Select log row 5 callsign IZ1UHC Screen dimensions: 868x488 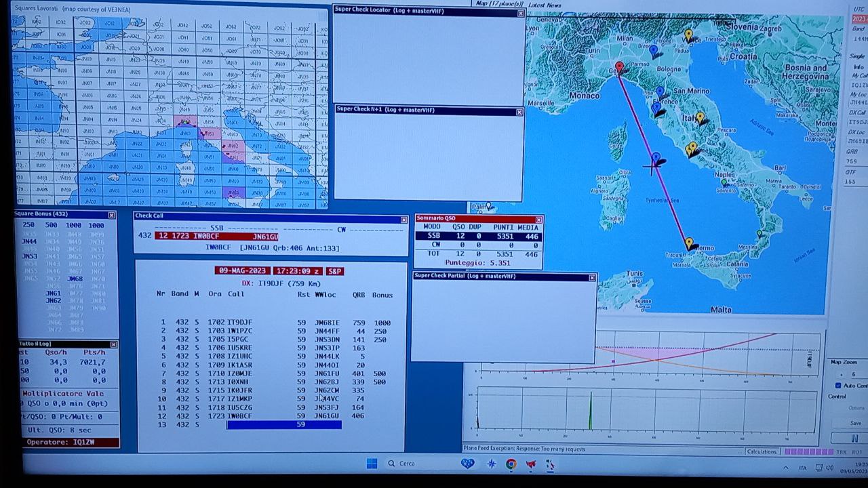(x=239, y=357)
